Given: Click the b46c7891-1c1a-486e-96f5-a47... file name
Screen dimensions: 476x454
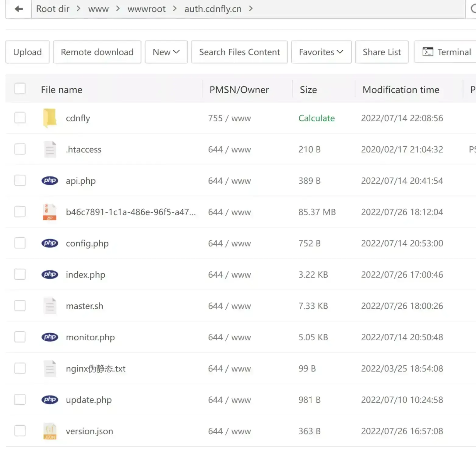Looking at the screenshot, I should (131, 212).
